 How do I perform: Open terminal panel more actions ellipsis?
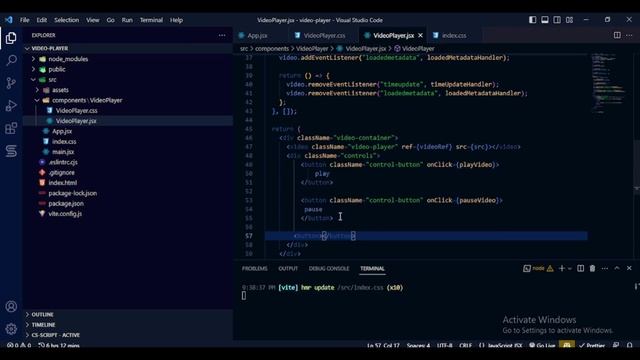pyautogui.click(x=605, y=268)
